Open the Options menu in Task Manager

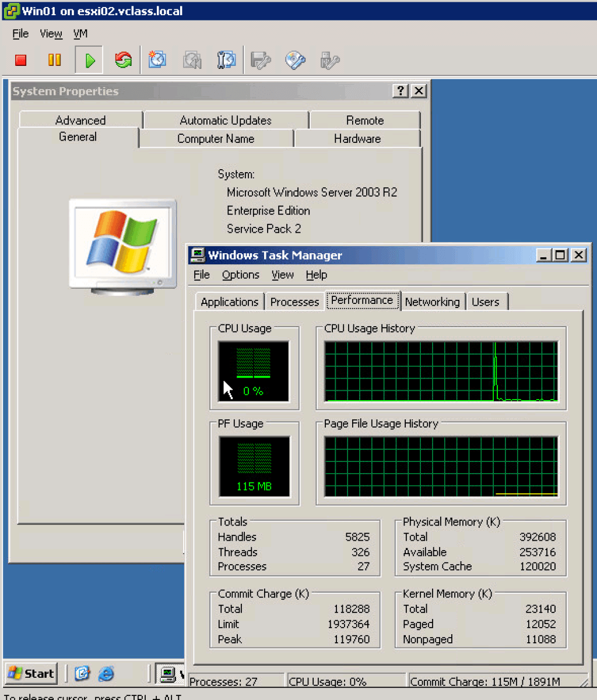[x=241, y=275]
